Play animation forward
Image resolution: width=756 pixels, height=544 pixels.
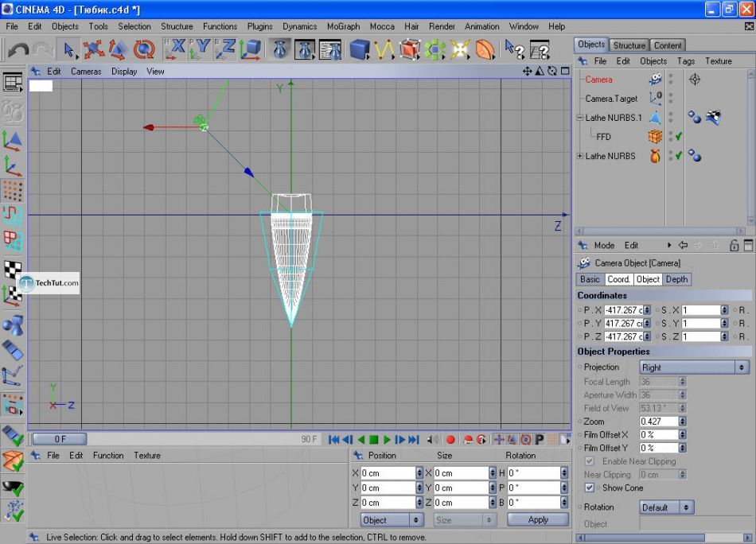pyautogui.click(x=387, y=440)
